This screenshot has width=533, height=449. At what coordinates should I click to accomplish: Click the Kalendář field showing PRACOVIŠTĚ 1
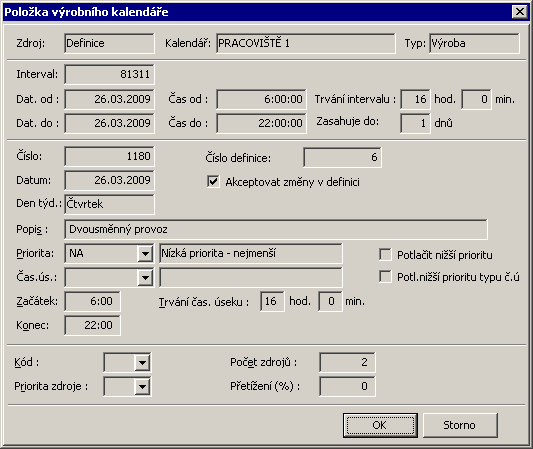tap(306, 43)
